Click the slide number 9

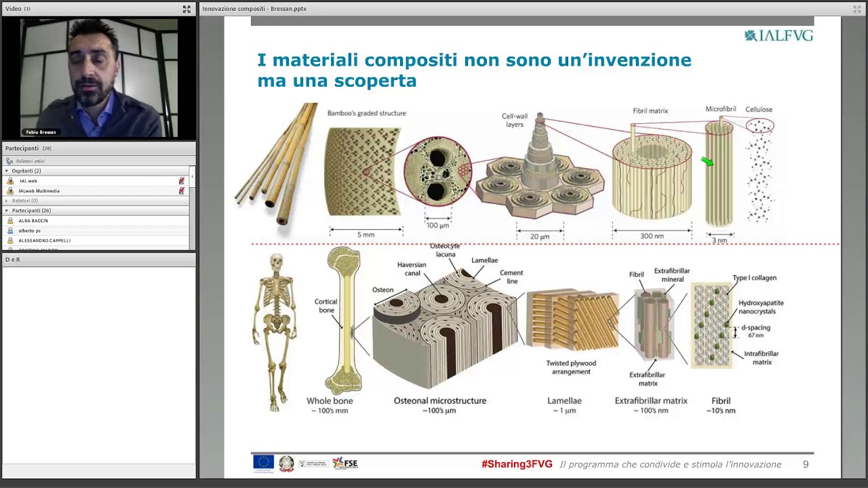coord(806,464)
